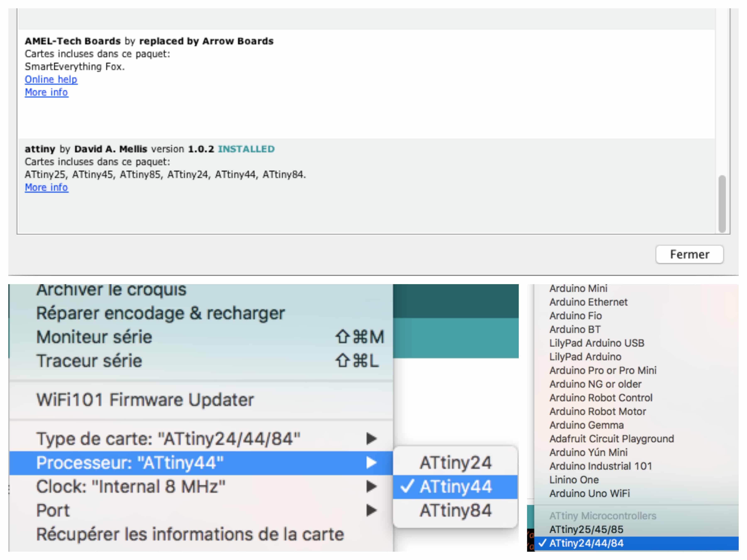The height and width of the screenshot is (560, 747).
Task: Open More info link under attiny package
Action: pos(47,187)
